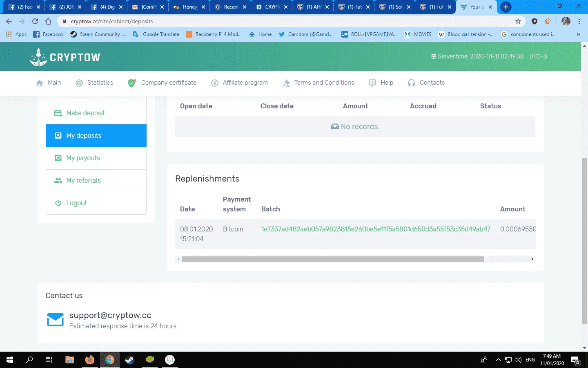Image resolution: width=588 pixels, height=368 pixels.
Task: Click the Status column header
Action: click(490, 106)
